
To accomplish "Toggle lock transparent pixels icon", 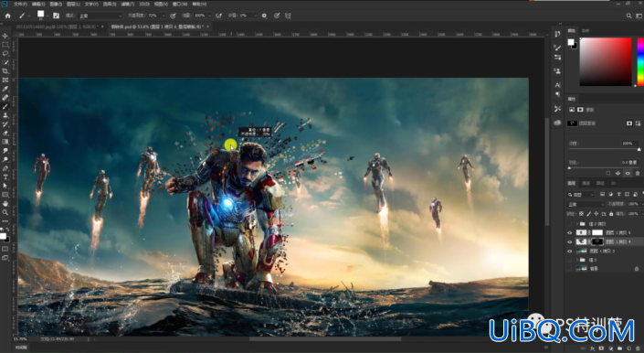I will (x=581, y=214).
